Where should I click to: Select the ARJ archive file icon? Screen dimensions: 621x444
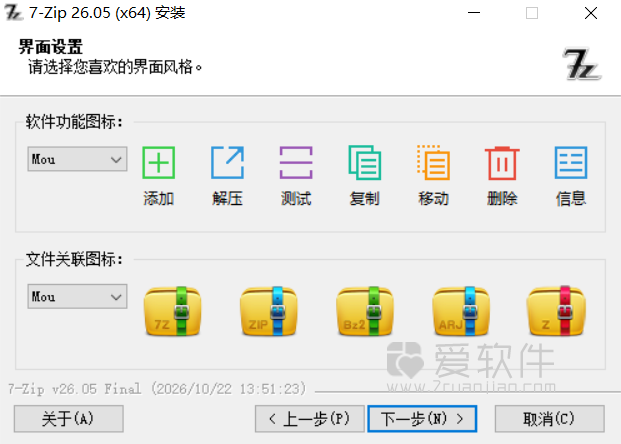coord(461,311)
